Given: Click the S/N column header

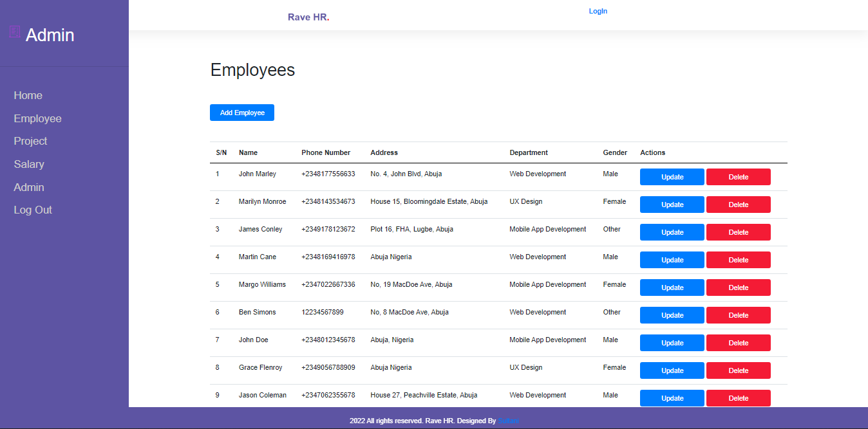Looking at the screenshot, I should [x=222, y=152].
